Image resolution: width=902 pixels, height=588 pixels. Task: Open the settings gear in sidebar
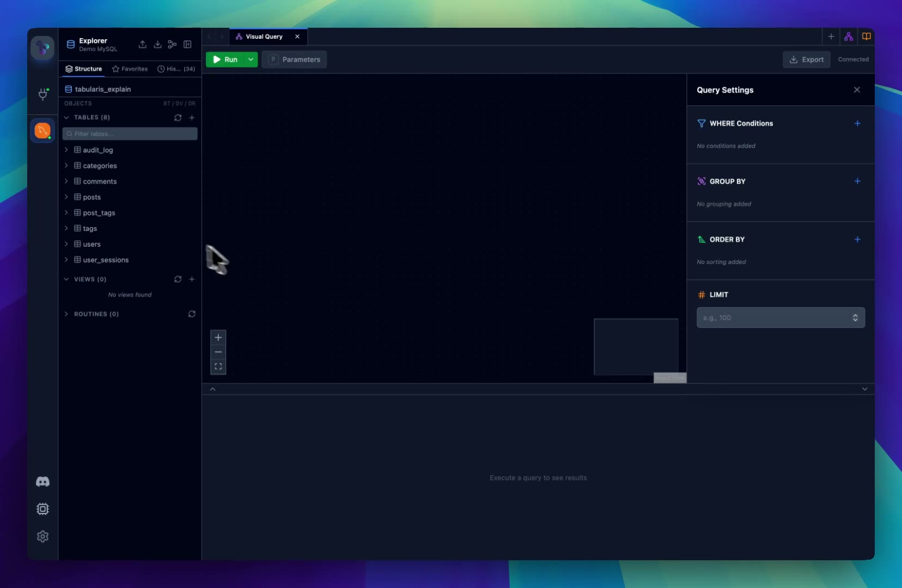(42, 537)
